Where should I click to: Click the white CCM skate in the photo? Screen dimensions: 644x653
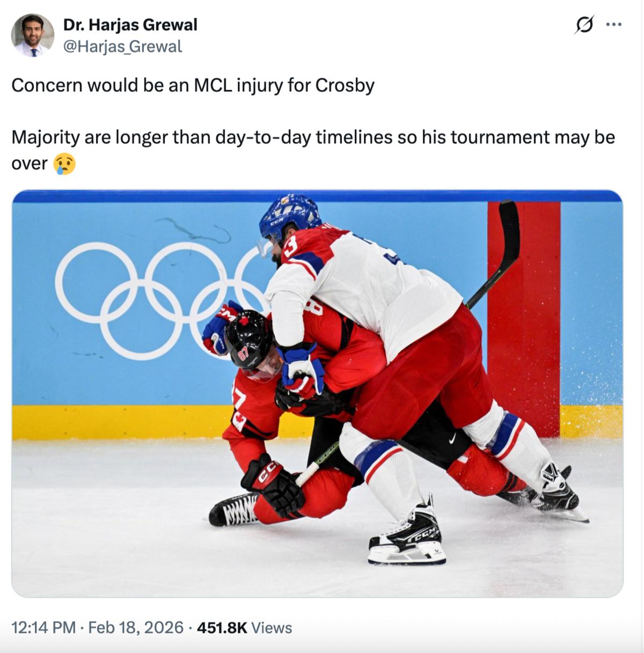[x=408, y=537]
